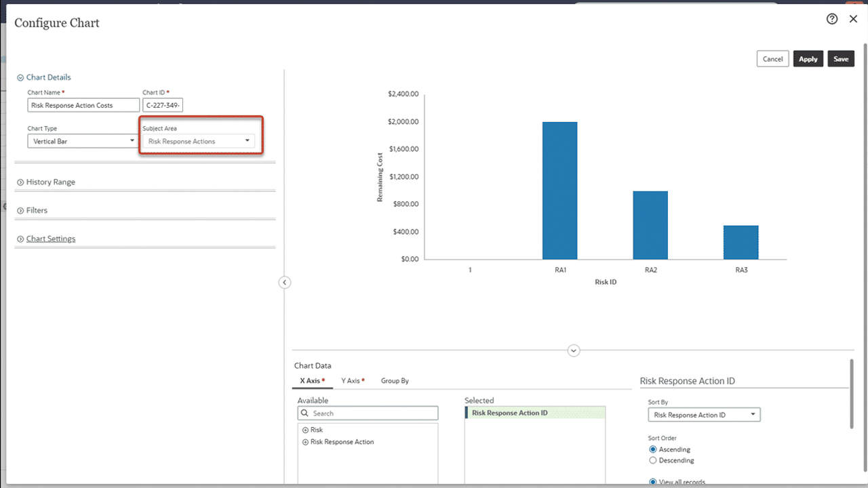
Task: Expand the Risk tree item plus icon
Action: 304,430
